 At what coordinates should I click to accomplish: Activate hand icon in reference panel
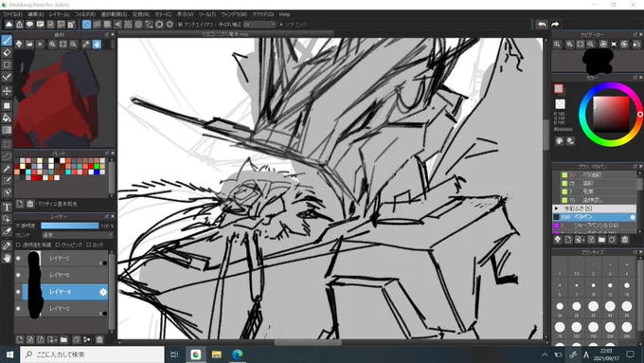[97, 44]
